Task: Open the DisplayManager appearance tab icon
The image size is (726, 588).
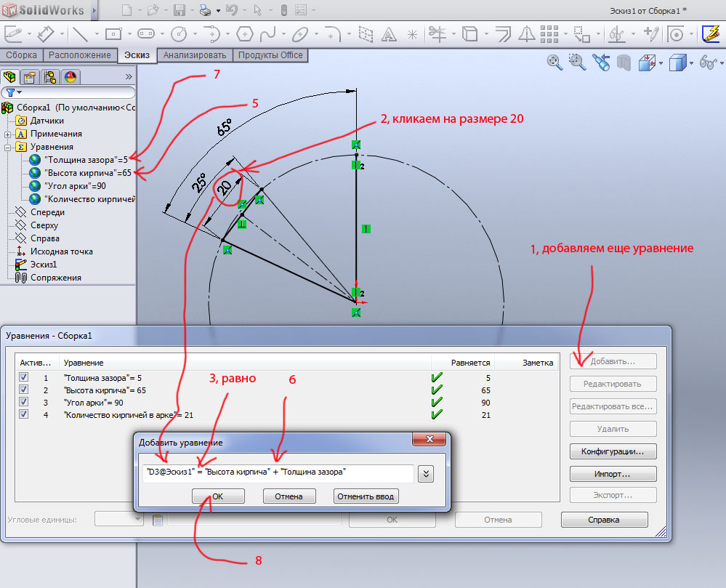Action: pos(70,77)
